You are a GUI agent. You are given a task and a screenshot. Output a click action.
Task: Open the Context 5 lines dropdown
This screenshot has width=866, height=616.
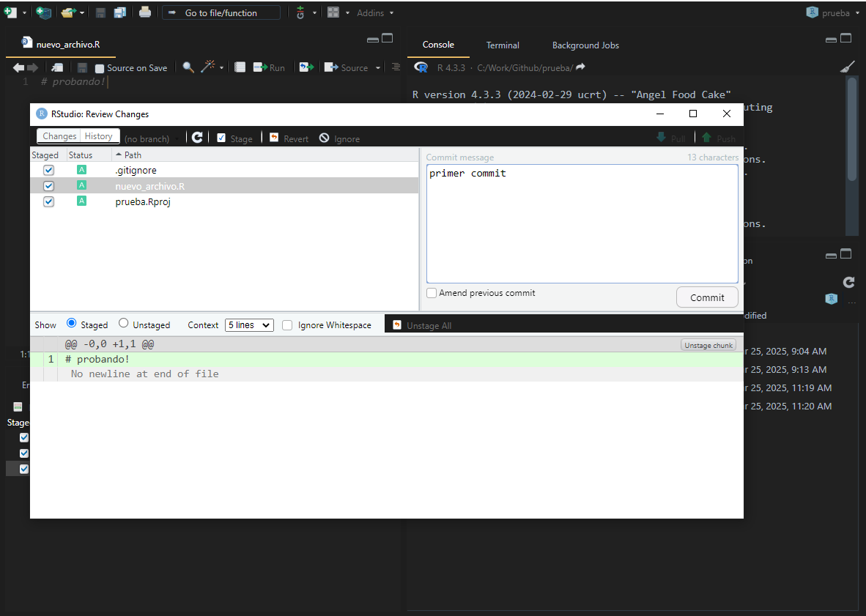pos(249,325)
